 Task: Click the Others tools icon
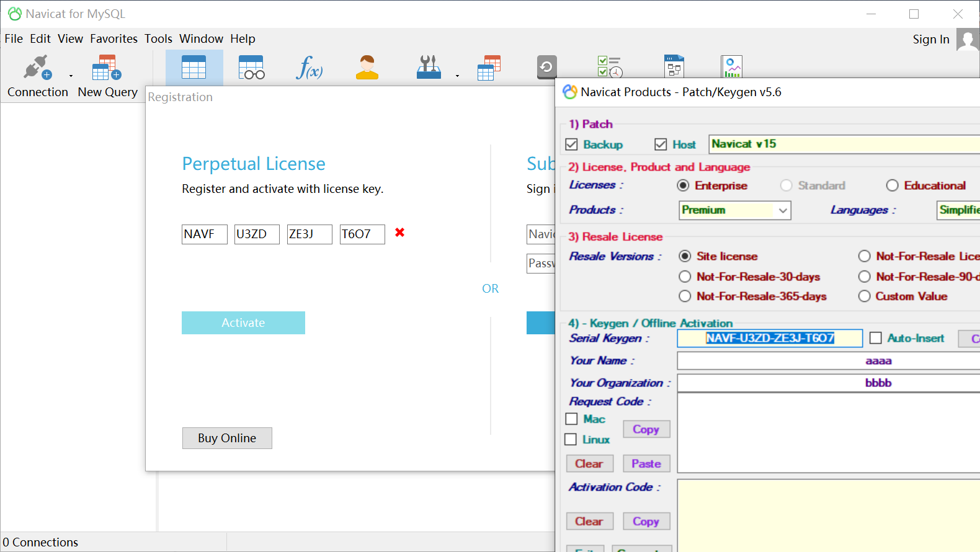pos(429,68)
